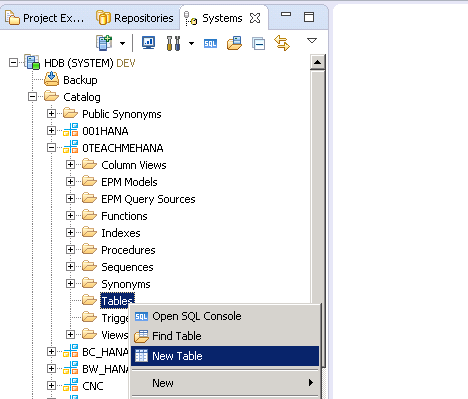Expand the CNC schema
Viewport: 468px width, 399px height.
tap(51, 385)
